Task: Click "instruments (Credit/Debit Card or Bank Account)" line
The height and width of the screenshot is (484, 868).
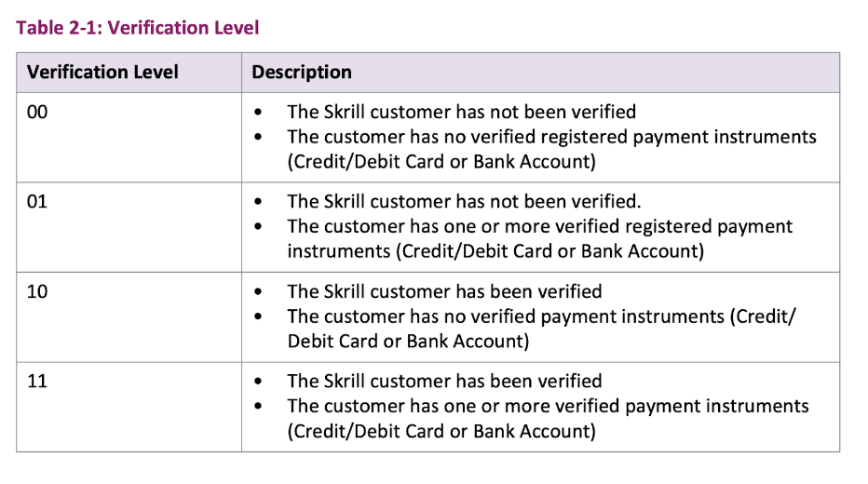Action: [x=495, y=250]
